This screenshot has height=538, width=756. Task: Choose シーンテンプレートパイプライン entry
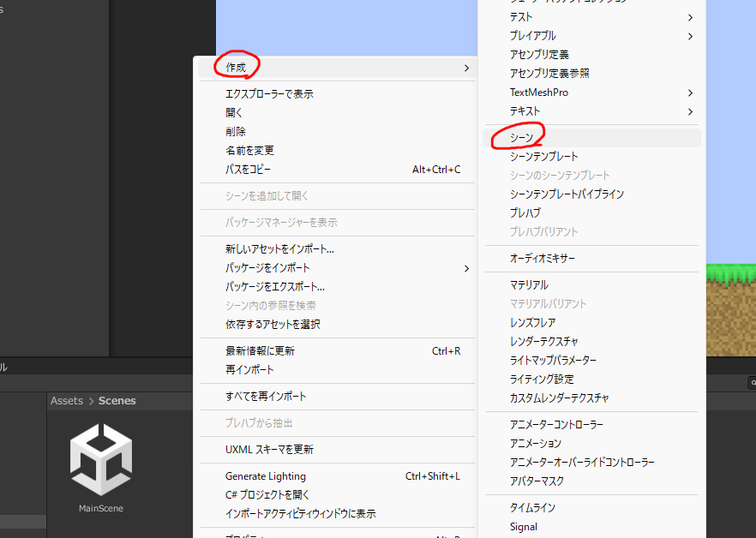[x=591, y=194]
